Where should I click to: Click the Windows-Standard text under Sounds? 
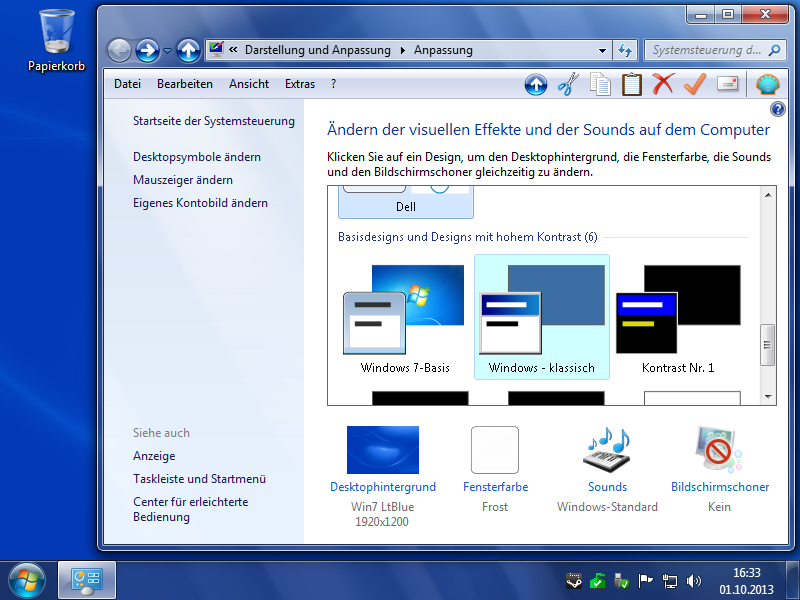[x=607, y=507]
